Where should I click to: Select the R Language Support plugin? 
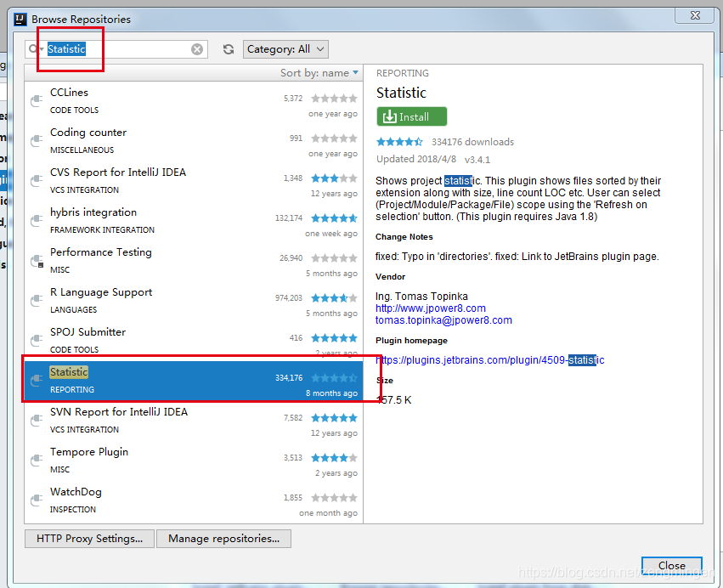coord(194,301)
